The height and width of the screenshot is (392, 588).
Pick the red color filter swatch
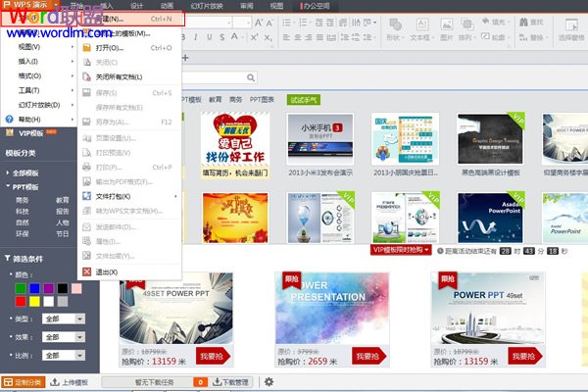(x=21, y=301)
